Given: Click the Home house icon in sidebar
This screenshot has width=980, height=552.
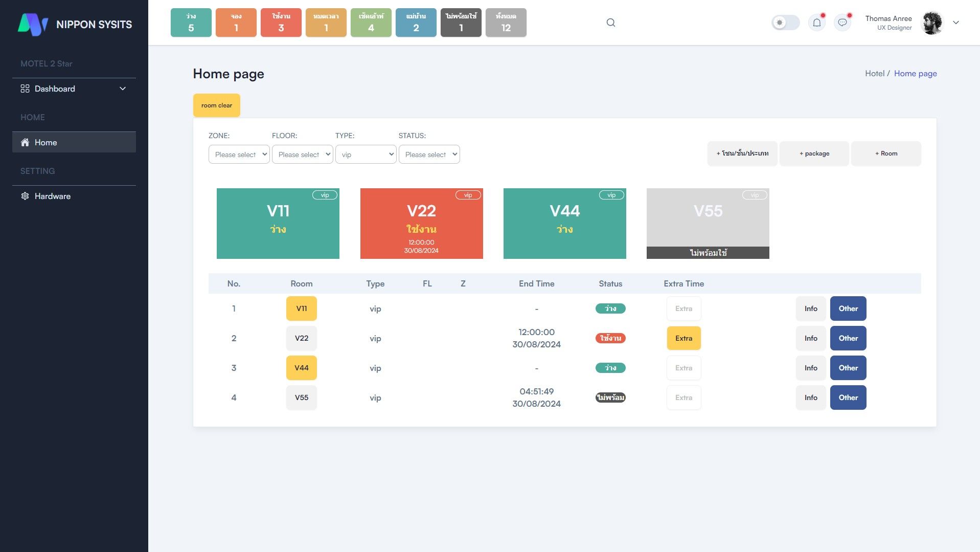Looking at the screenshot, I should tap(25, 142).
